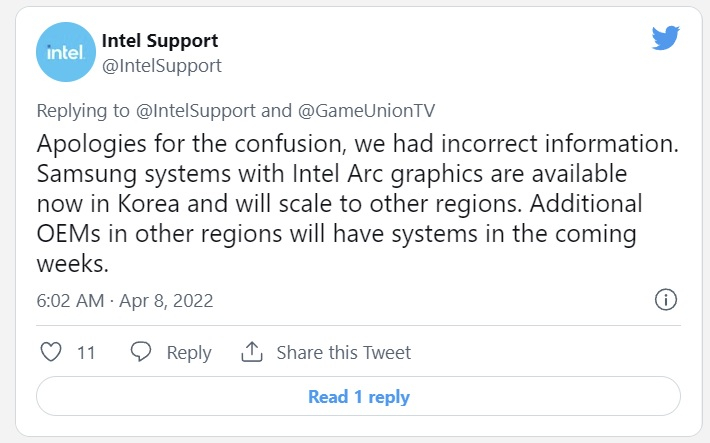Click the @IntelSupport handle under the name
The image size is (710, 443).
coord(162,66)
